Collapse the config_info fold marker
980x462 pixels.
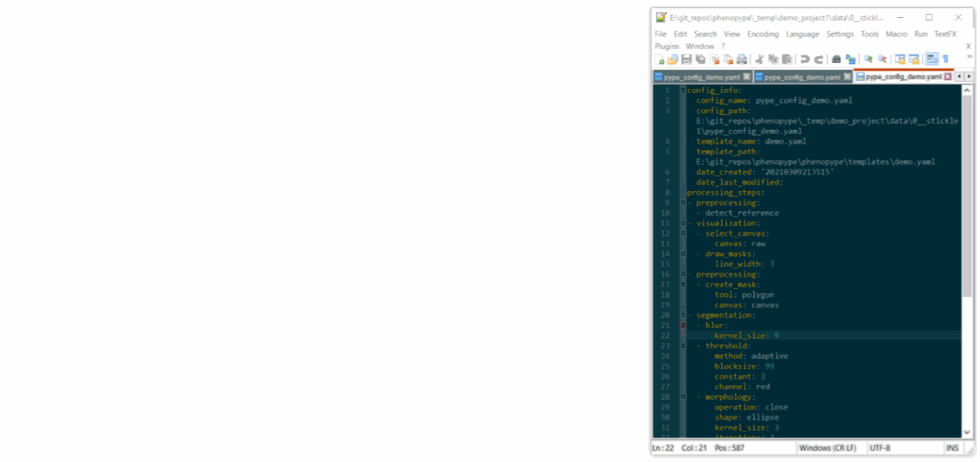684,90
